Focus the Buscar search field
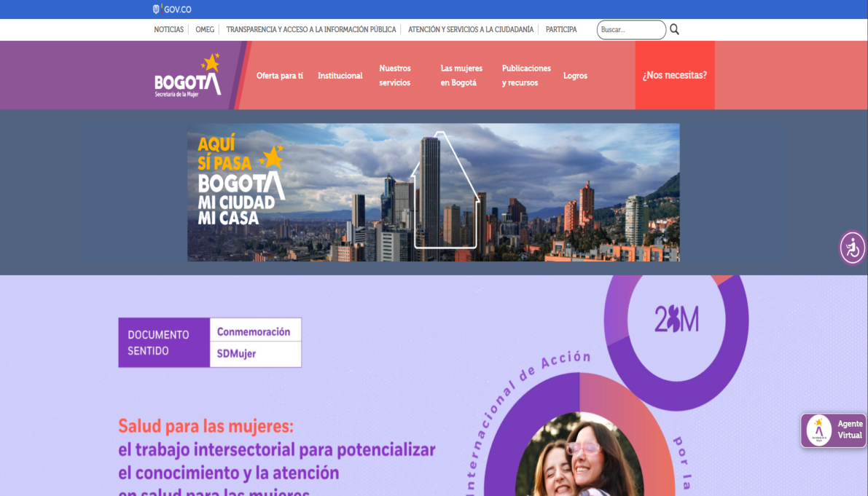Image resolution: width=868 pixels, height=496 pixels. [x=631, y=30]
